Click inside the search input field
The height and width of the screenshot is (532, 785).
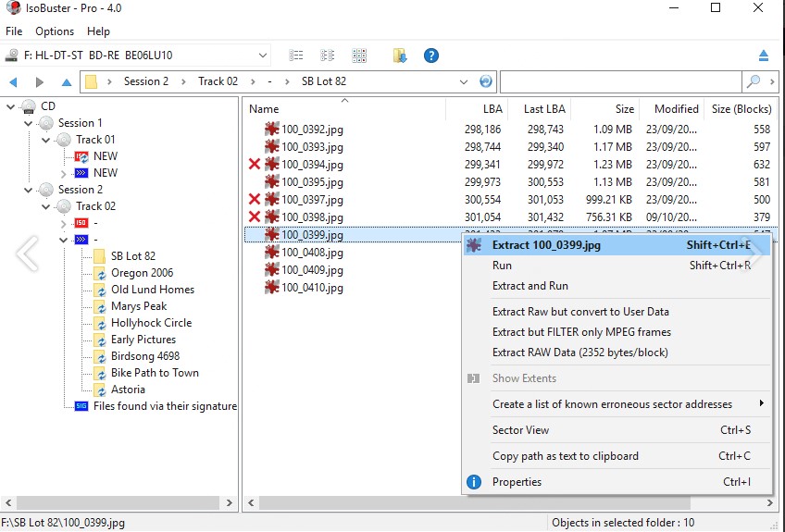pyautogui.click(x=620, y=81)
